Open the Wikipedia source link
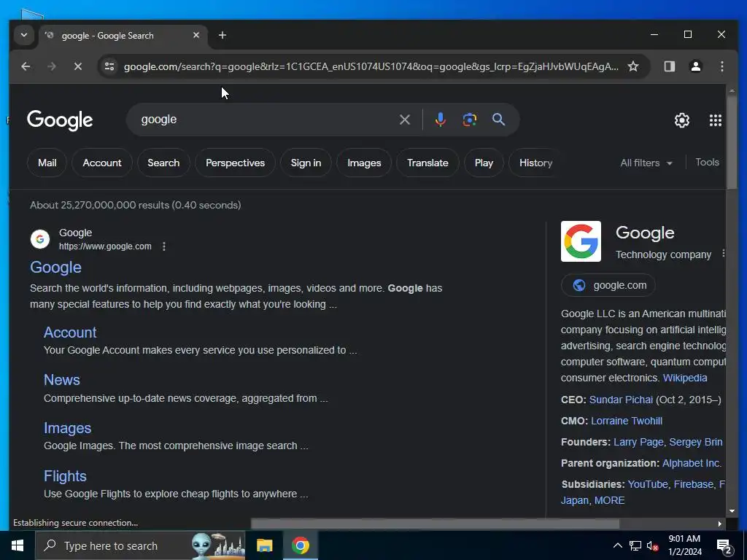Screen dimensions: 747x560 click(x=684, y=378)
